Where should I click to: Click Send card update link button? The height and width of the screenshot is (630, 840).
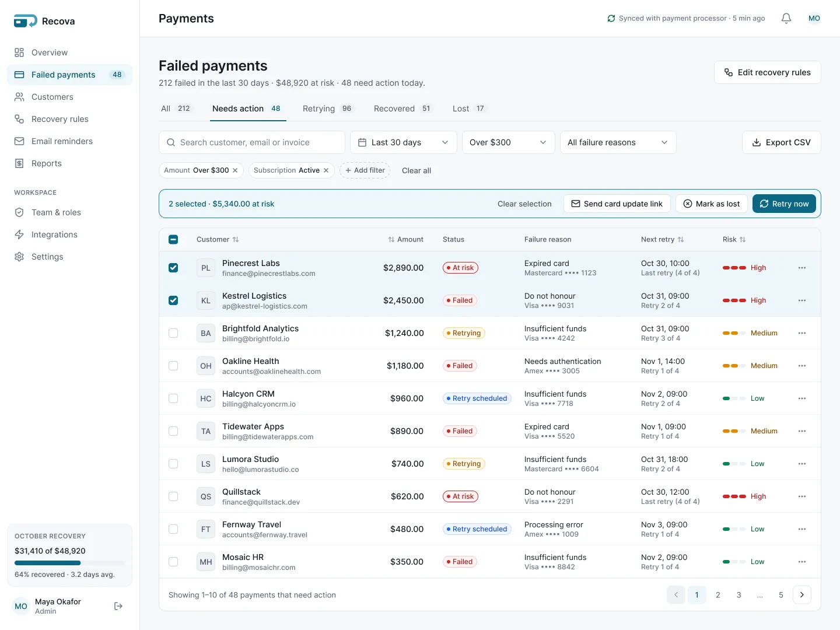[x=617, y=204]
